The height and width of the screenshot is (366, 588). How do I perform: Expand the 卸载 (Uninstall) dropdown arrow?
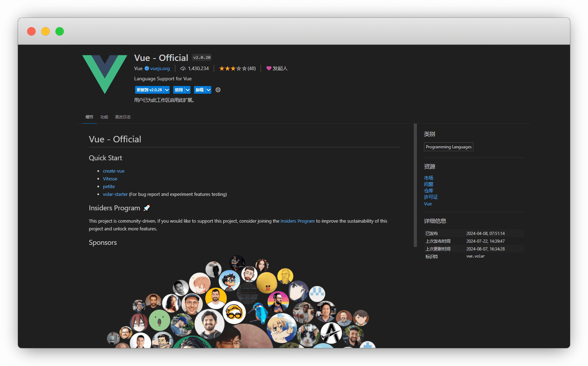tap(208, 90)
